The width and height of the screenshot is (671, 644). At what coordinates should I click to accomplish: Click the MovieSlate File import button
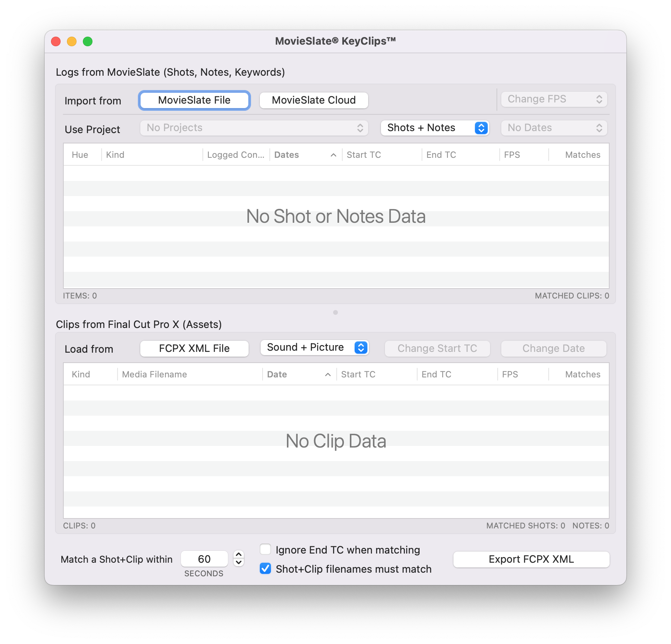pos(194,100)
